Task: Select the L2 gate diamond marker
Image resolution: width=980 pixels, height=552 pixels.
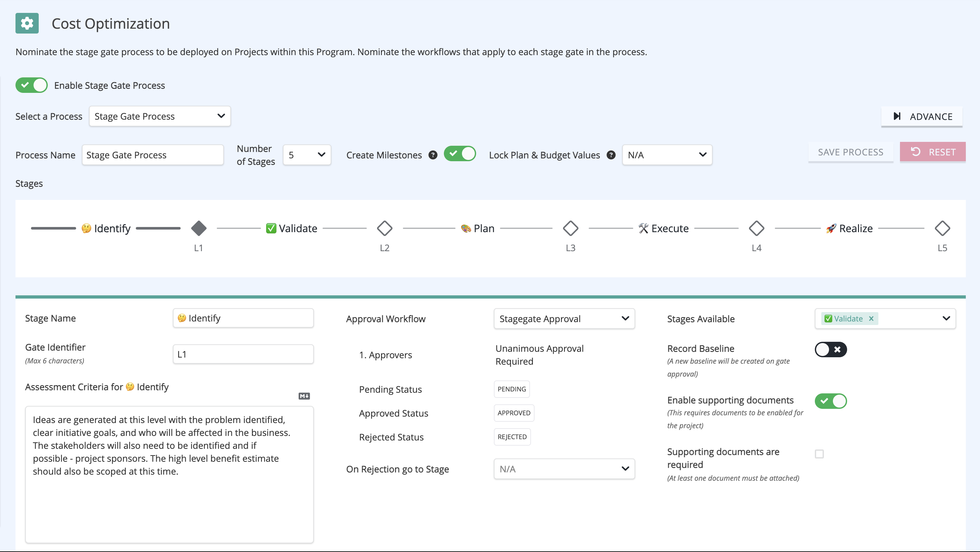Action: [x=384, y=228]
